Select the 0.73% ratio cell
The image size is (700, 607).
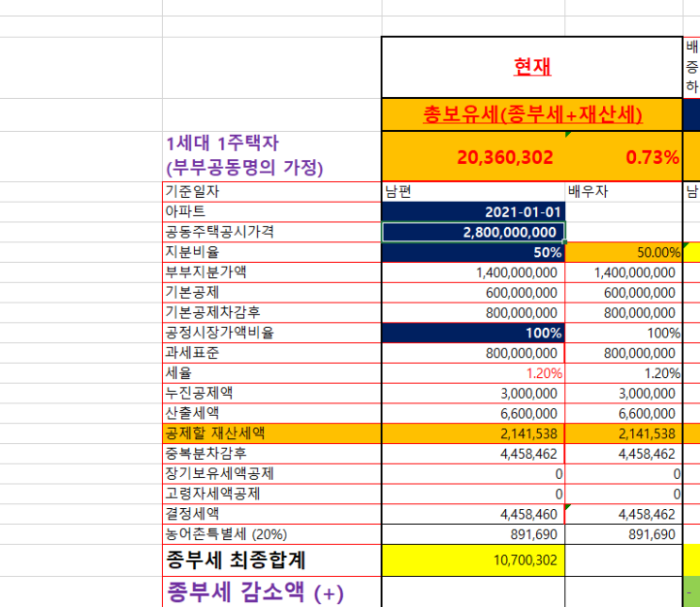tap(624, 156)
